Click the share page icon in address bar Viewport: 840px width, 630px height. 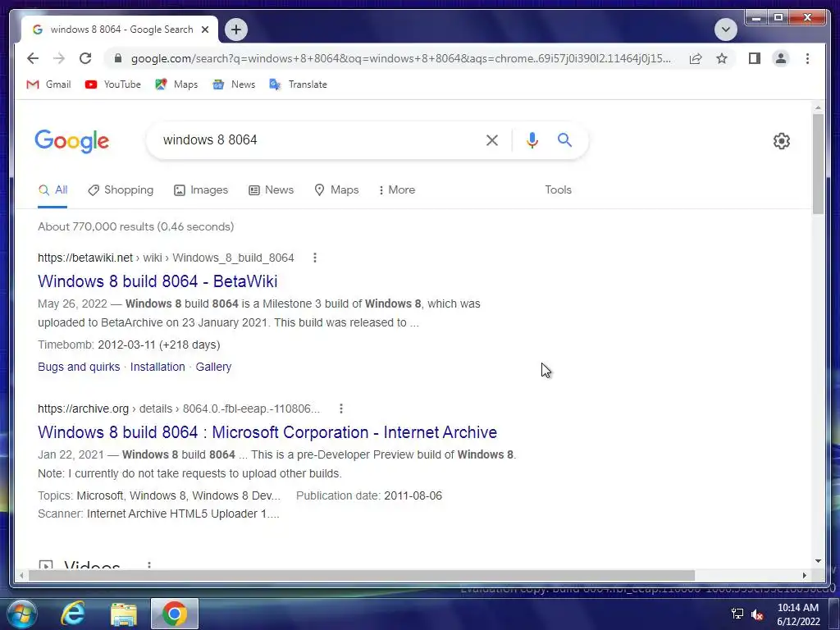696,58
